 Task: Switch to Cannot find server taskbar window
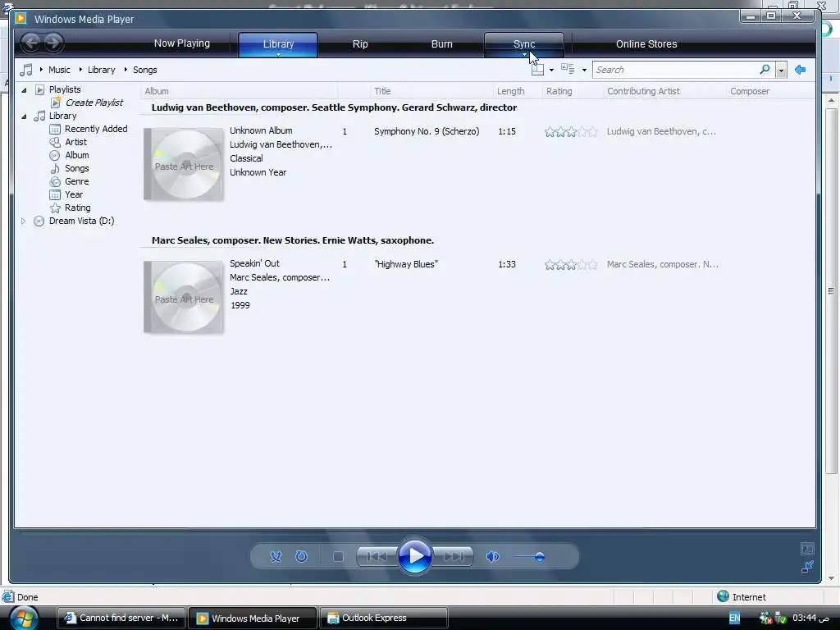(121, 618)
